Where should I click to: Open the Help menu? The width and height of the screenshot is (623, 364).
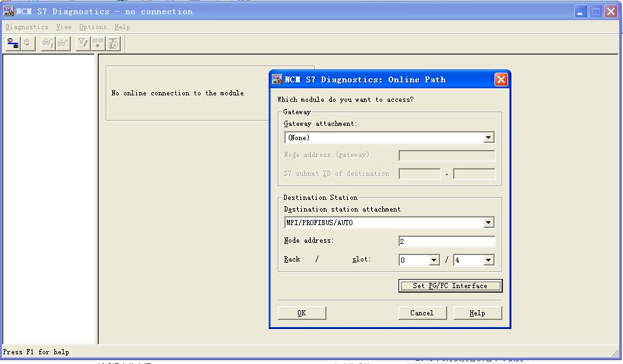coord(122,27)
